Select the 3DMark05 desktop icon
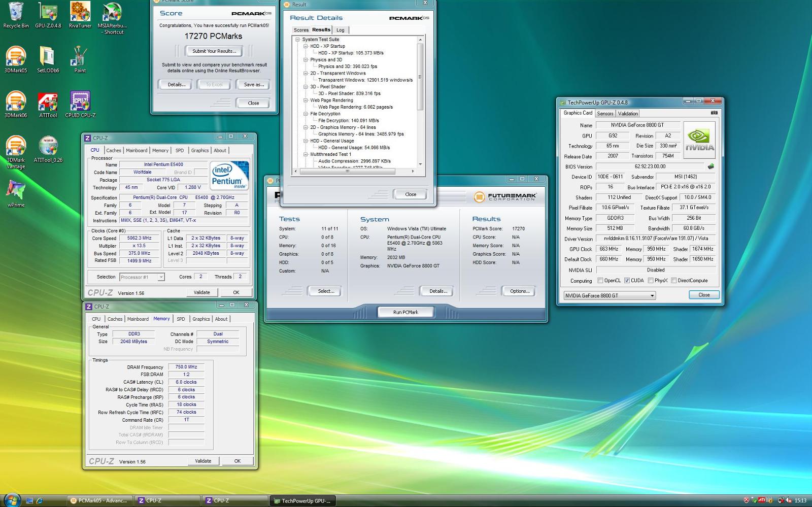812x507 pixels. coord(16,59)
